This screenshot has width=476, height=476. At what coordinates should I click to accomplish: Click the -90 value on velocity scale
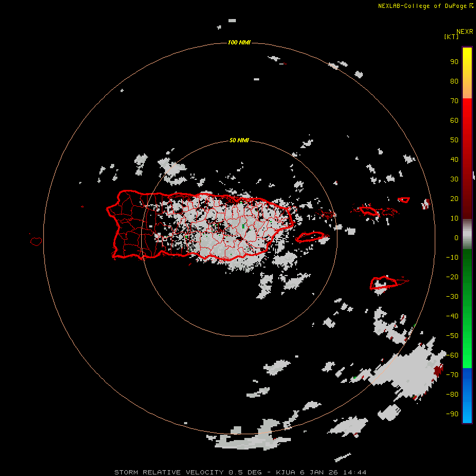click(x=452, y=414)
